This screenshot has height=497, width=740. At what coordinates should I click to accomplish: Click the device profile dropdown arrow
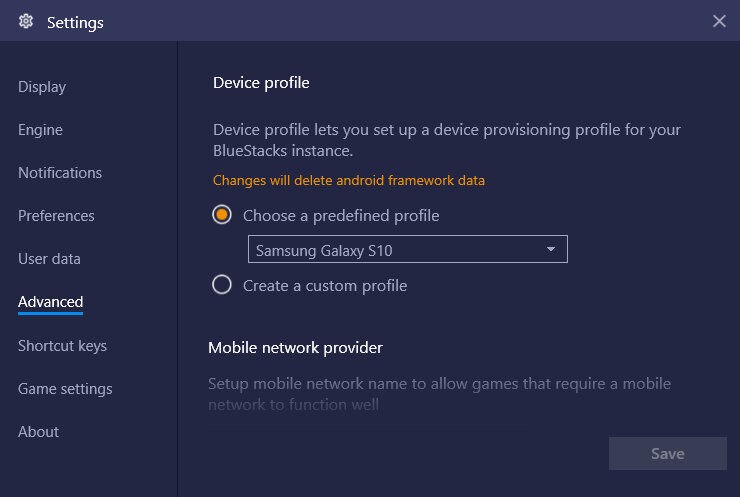tap(551, 249)
